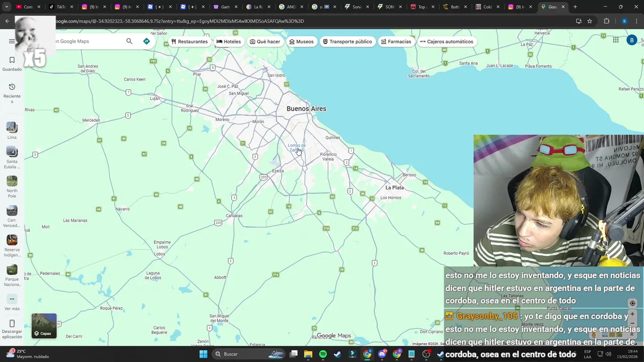Focus the Google Maps search box
The image size is (644, 362).
88,41
